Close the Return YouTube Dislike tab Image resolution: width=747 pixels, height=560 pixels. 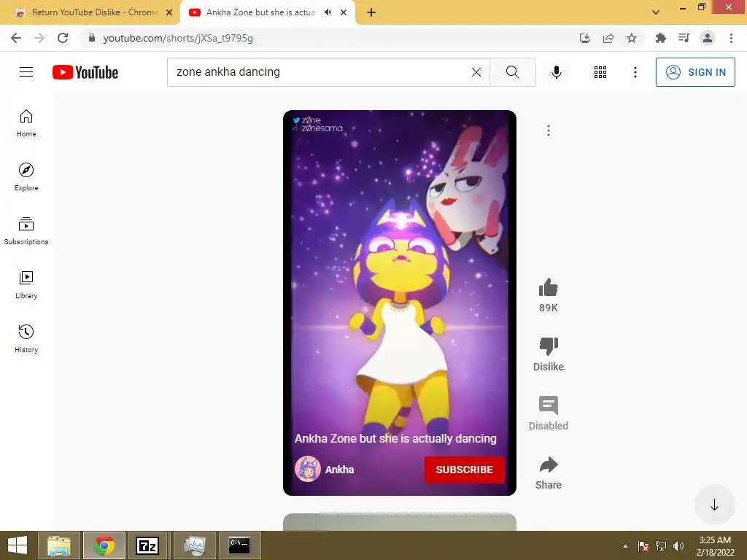pos(169,12)
